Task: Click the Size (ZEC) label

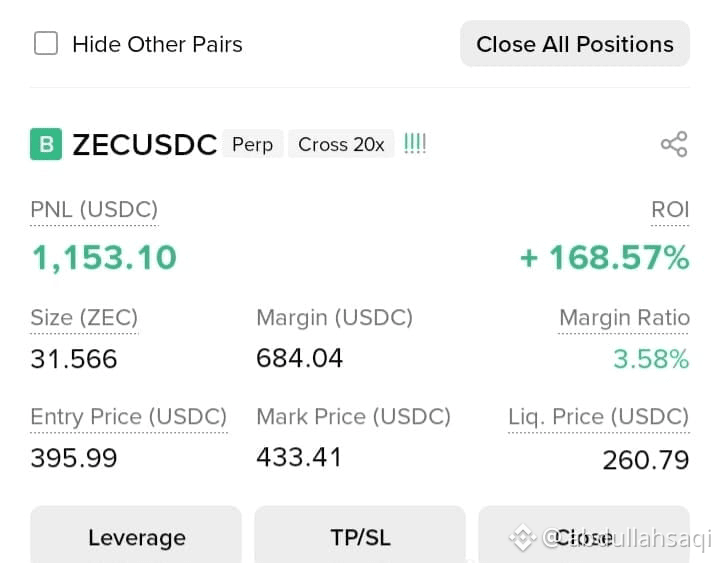Action: (84, 318)
